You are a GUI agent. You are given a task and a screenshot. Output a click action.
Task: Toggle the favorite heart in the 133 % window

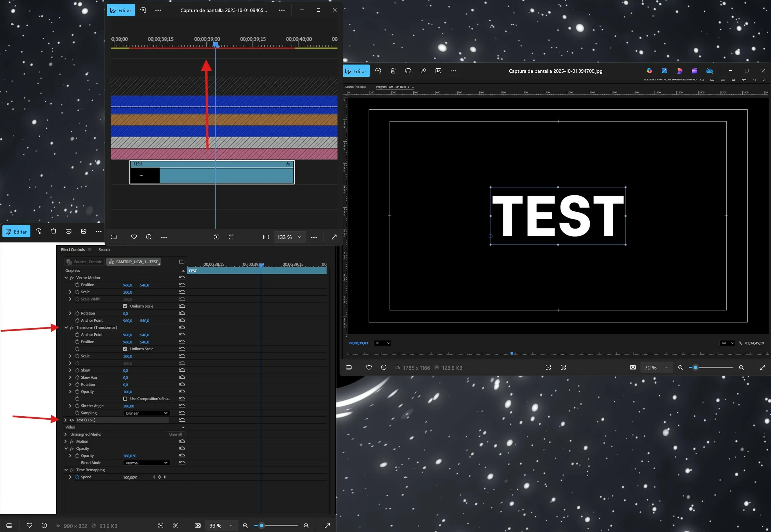[134, 237]
